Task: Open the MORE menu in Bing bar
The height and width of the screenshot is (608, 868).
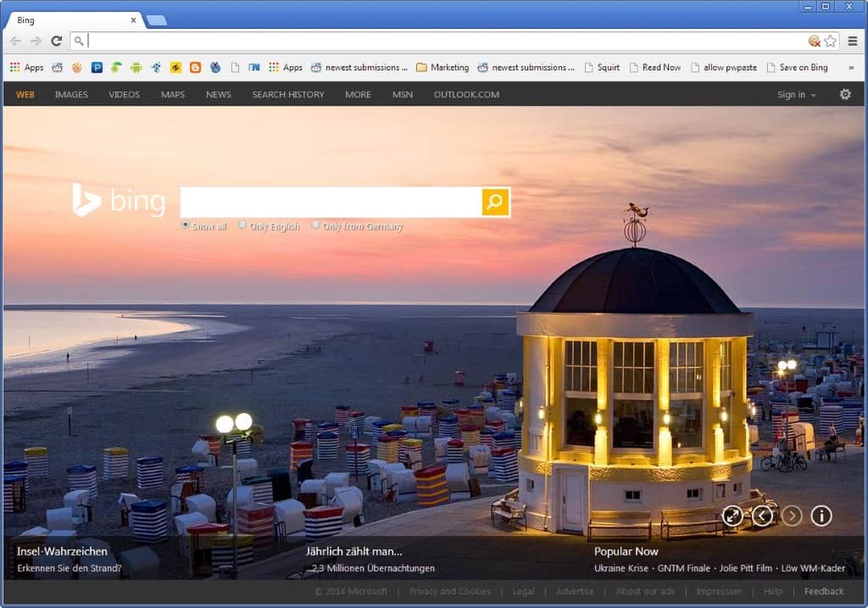Action: pyautogui.click(x=359, y=95)
